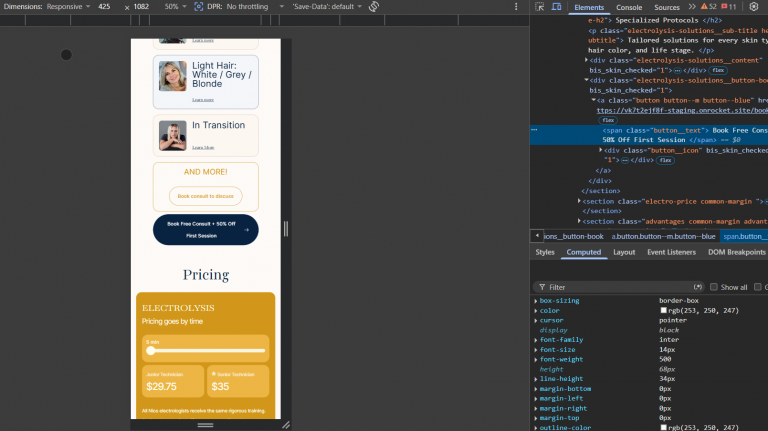
Task: Click the rotate screen icon
Action: [x=374, y=7]
